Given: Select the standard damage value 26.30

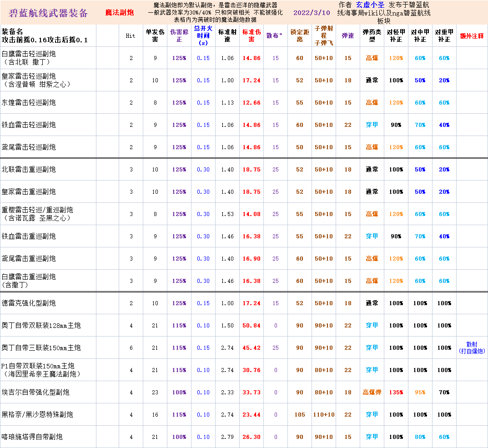Looking at the screenshot, I should [252, 437].
